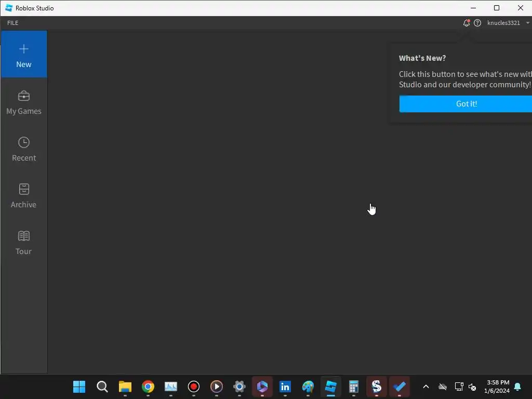Image resolution: width=532 pixels, height=399 pixels.
Task: Open Calculator from taskbar
Action: [x=353, y=387]
